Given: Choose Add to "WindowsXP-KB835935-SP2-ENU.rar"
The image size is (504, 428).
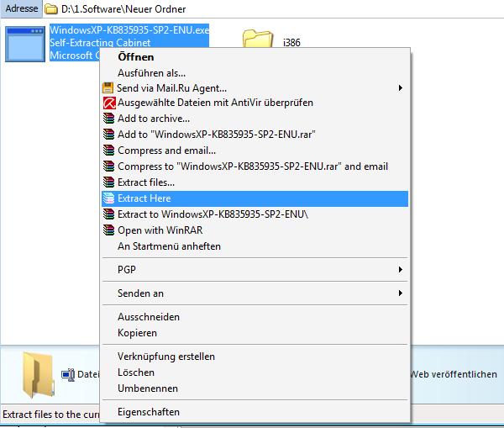Looking at the screenshot, I should pyautogui.click(x=255, y=135).
